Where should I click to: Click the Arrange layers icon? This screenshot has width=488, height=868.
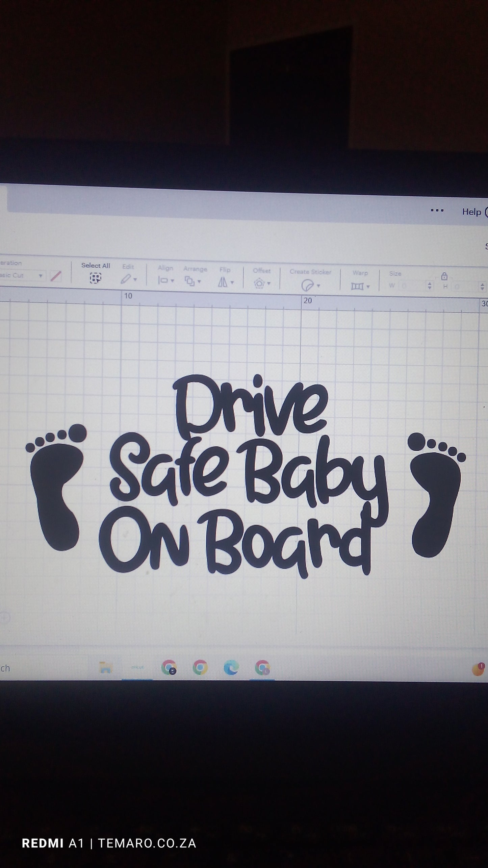(190, 281)
